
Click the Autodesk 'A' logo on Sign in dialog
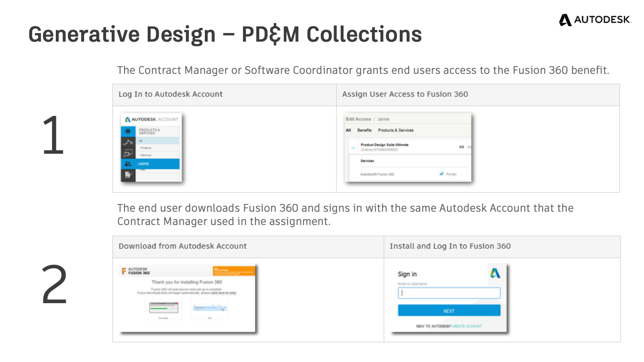point(495,274)
